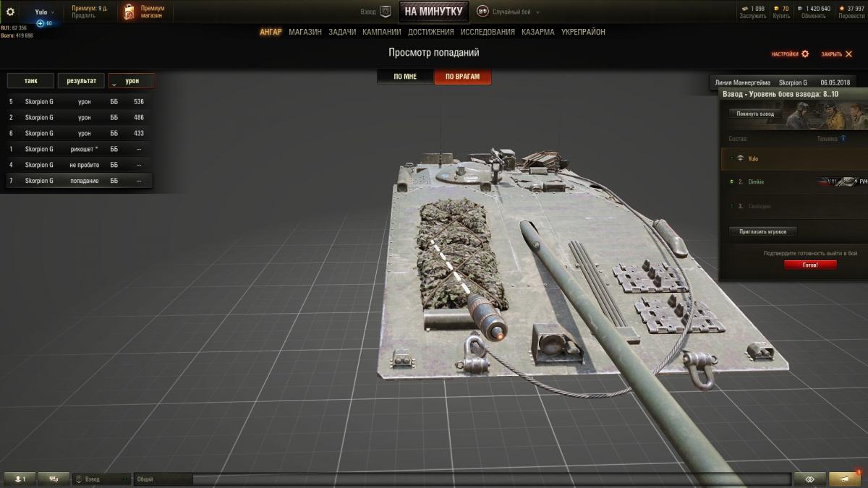
Task: Sort the hit list by результат column
Action: click(x=81, y=81)
